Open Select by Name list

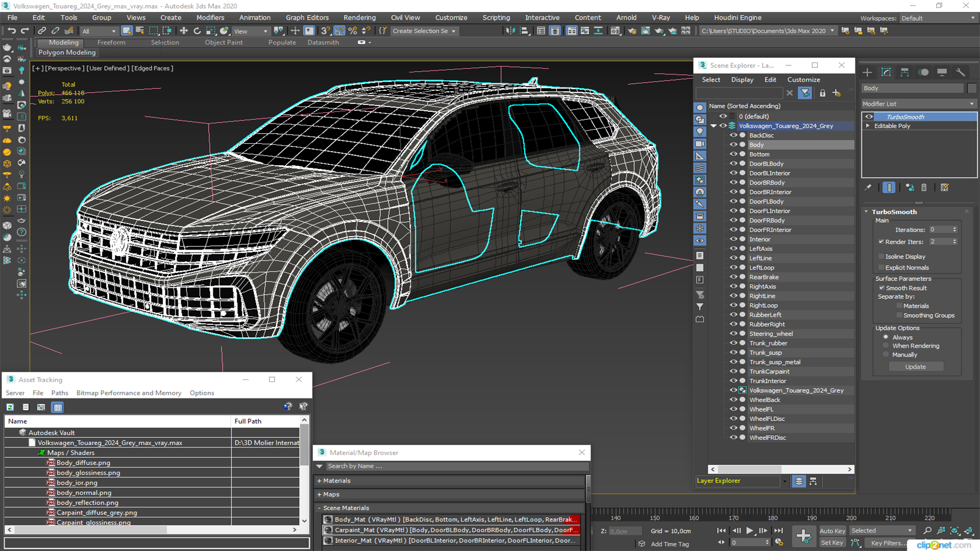(x=140, y=31)
